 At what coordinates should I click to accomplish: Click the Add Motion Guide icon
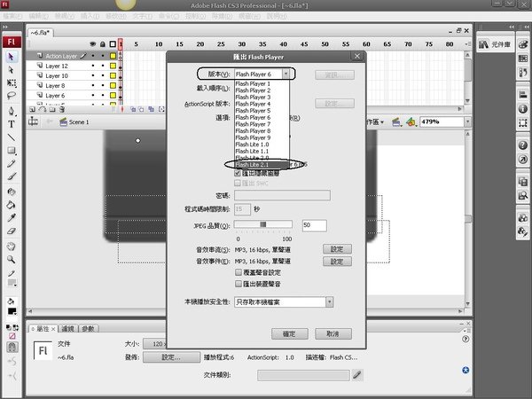pos(43,109)
